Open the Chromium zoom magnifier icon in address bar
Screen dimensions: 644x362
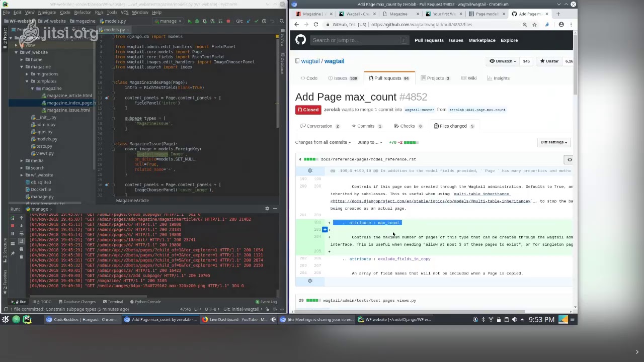(525, 25)
